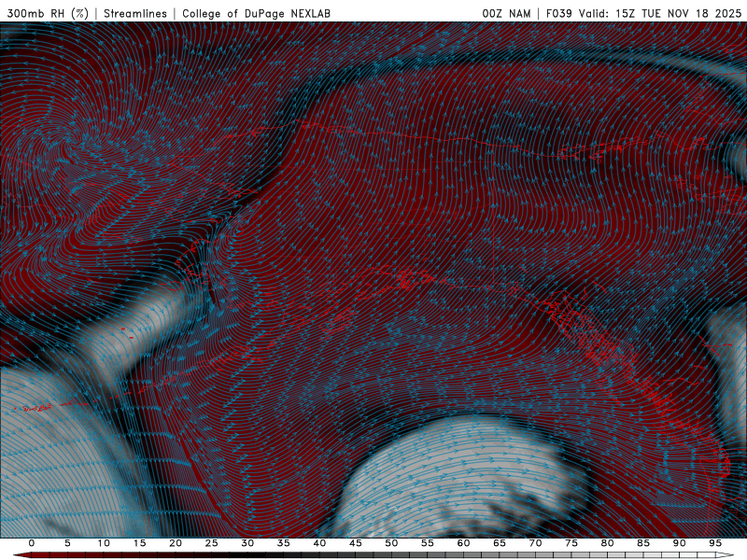747x560 pixels.
Task: Click the colorbar label "90"
Action: tap(679, 543)
